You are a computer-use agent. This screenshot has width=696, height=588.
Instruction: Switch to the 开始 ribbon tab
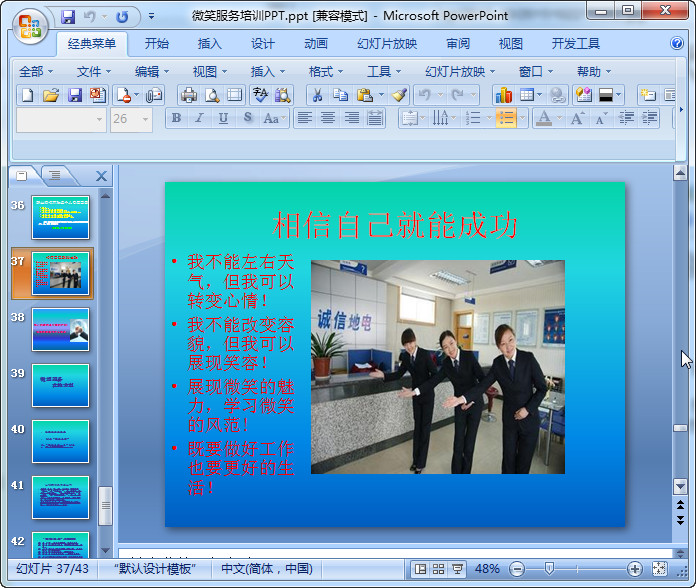tap(157, 43)
